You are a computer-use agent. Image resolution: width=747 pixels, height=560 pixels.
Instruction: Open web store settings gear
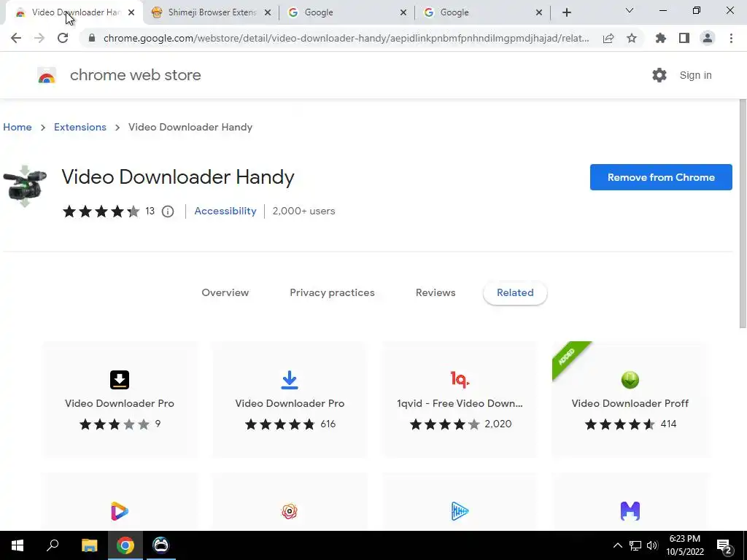(x=659, y=75)
